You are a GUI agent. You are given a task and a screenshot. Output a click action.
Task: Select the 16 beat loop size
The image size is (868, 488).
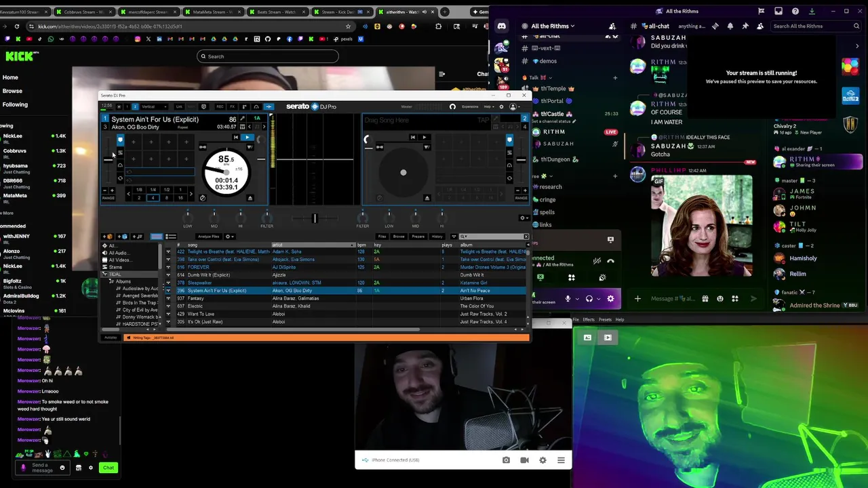click(180, 198)
